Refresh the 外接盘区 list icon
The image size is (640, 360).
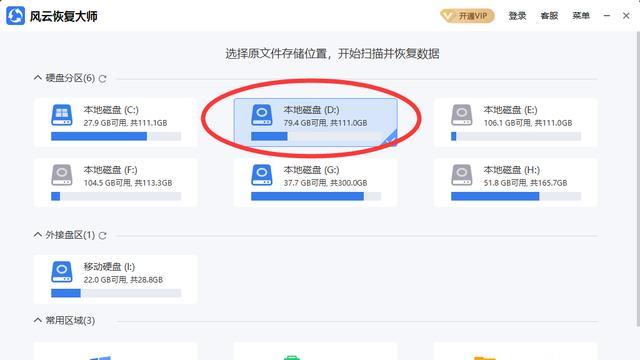click(102, 236)
